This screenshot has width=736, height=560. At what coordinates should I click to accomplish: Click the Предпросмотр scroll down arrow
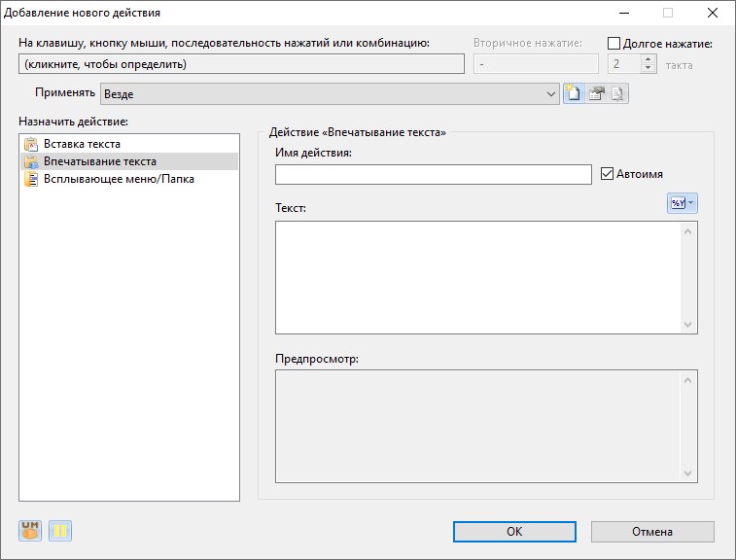pyautogui.click(x=688, y=473)
